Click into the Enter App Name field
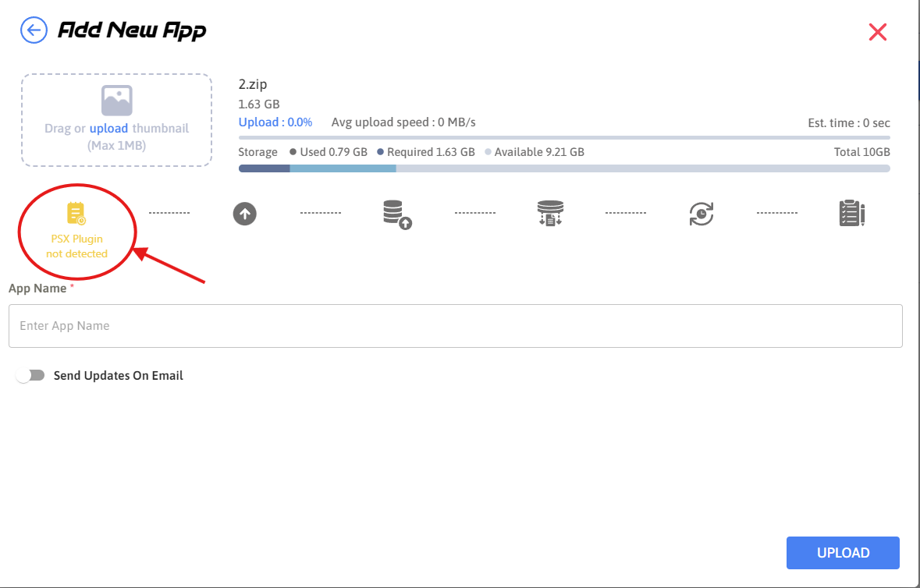The width and height of the screenshot is (920, 588). point(455,326)
